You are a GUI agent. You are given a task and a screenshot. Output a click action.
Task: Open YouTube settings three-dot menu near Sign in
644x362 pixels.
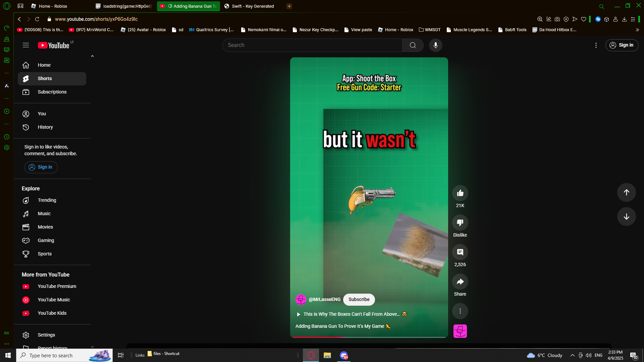(x=596, y=45)
